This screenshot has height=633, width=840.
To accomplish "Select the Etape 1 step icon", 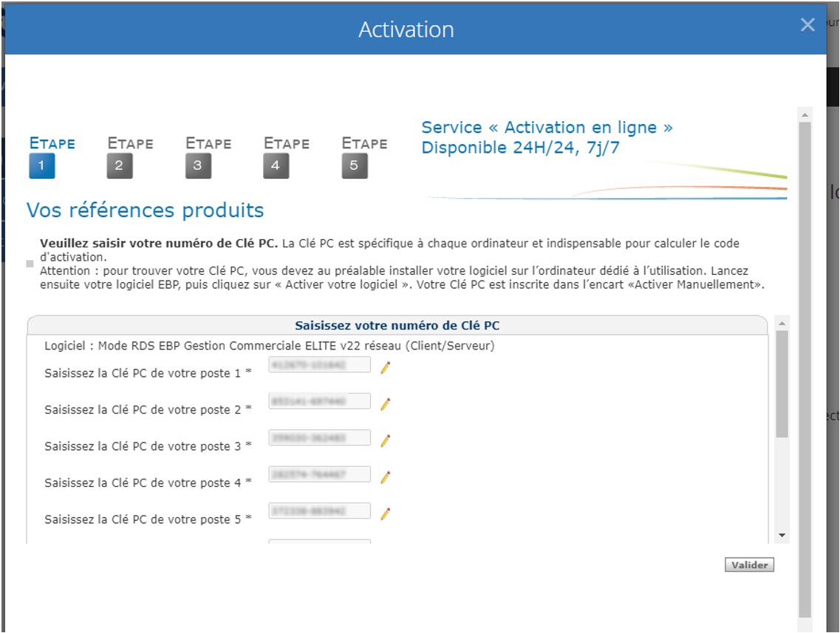I will 42,165.
